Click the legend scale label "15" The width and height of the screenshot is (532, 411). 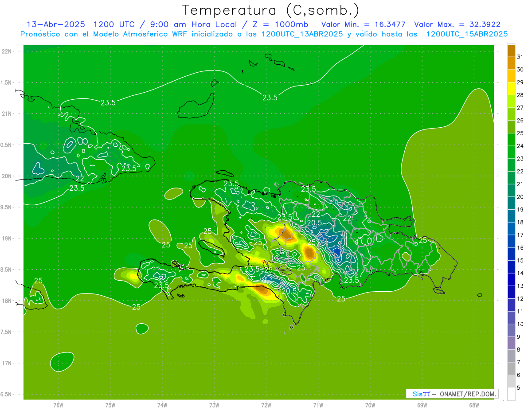520,260
